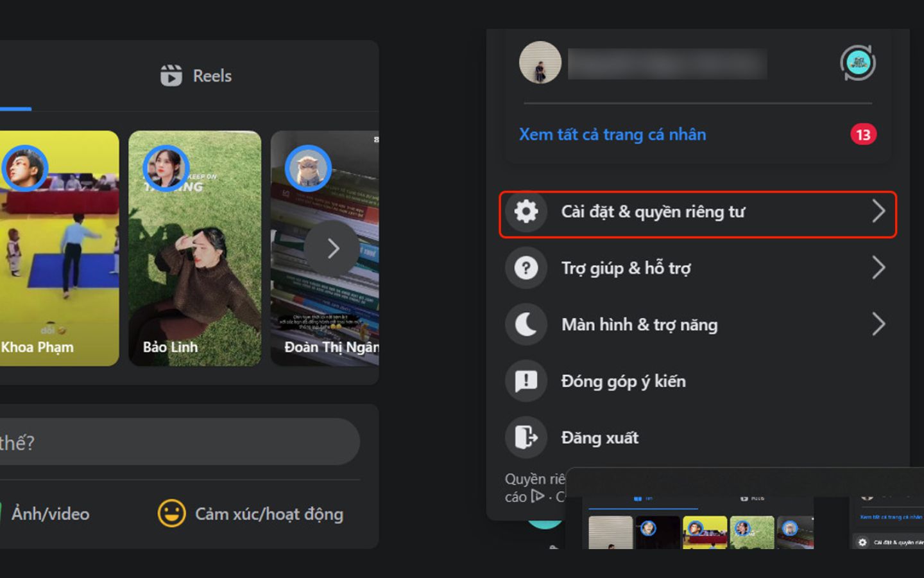Click the yellow smiley feeling/activity icon
Image resolution: width=924 pixels, height=578 pixels.
tap(171, 514)
